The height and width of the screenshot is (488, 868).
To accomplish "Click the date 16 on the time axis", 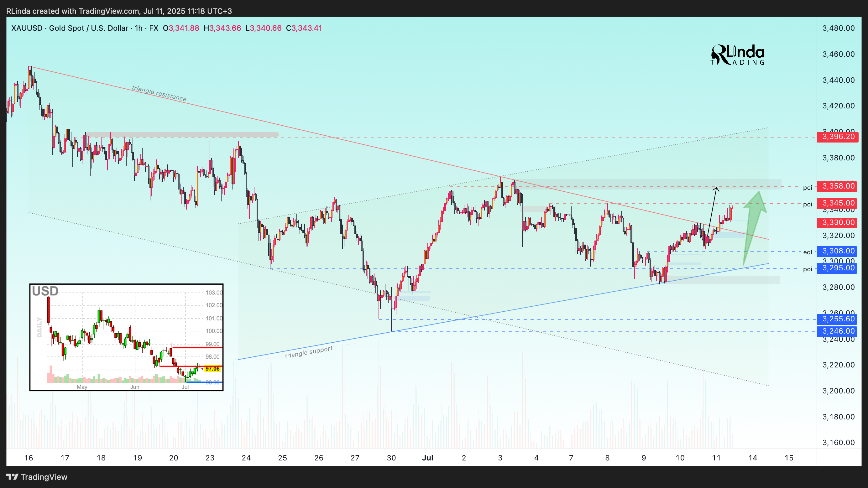I will point(29,458).
